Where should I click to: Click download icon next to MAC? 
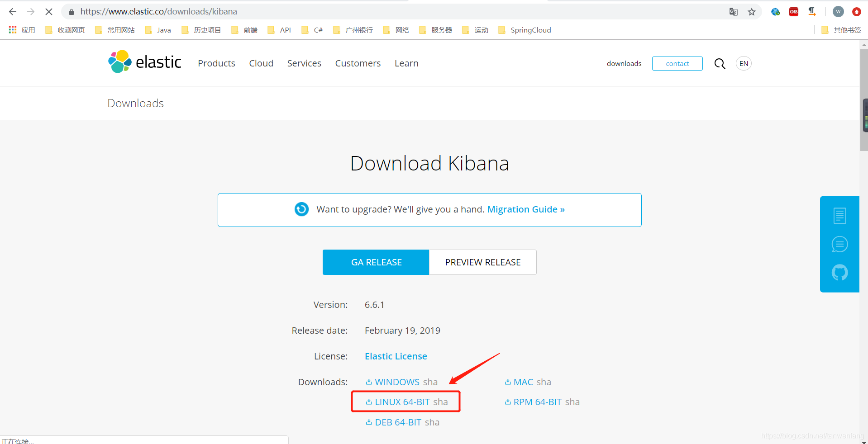(508, 382)
